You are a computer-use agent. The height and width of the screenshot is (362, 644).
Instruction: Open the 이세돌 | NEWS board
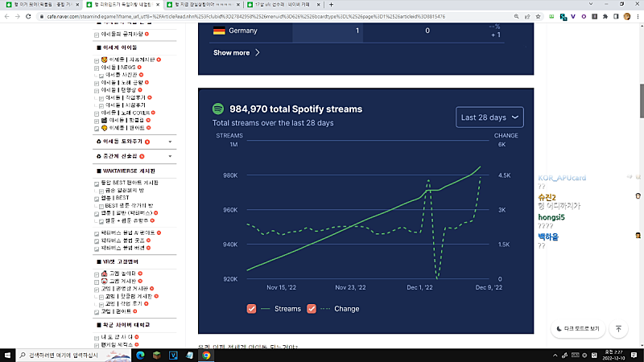[x=118, y=68]
